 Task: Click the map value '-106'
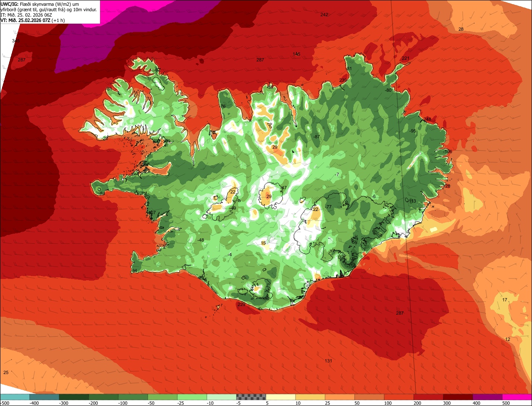pos(447,152)
